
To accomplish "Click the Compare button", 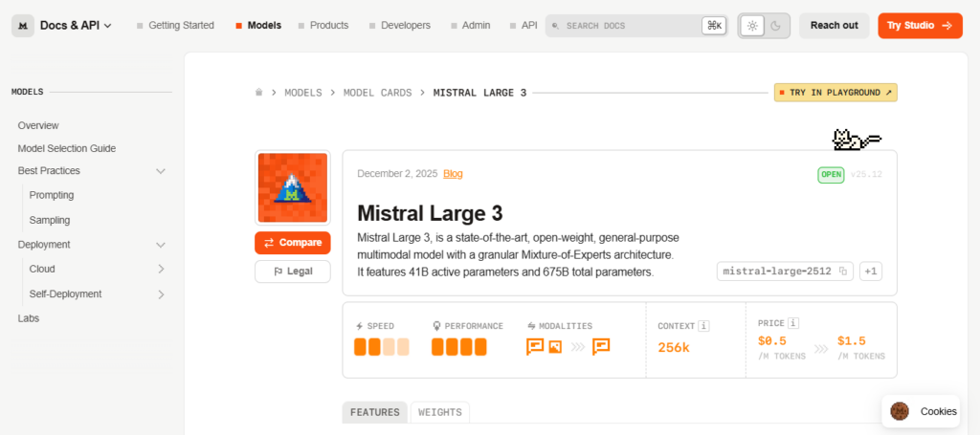I will coord(293,243).
